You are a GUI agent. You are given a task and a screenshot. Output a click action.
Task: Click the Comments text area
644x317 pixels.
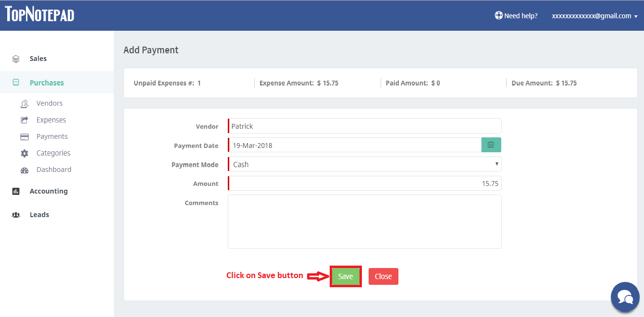click(365, 222)
